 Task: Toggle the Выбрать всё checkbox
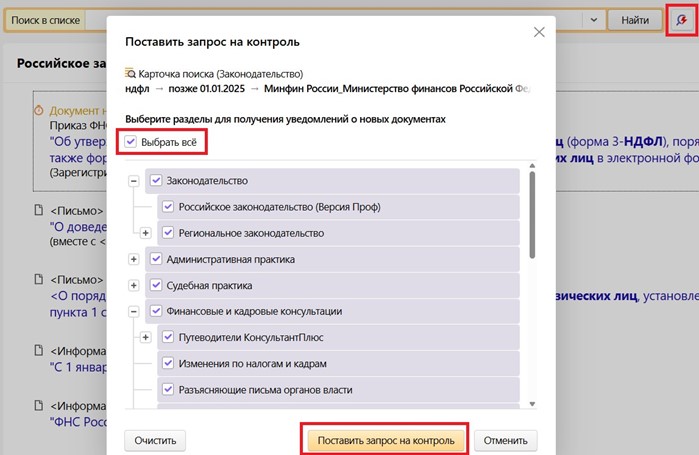click(x=131, y=142)
